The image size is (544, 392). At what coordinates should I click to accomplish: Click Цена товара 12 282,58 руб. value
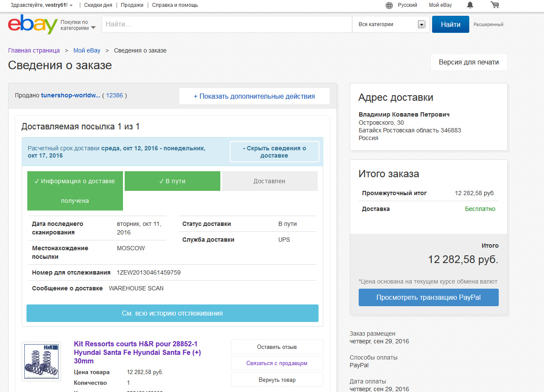pyautogui.click(x=145, y=372)
